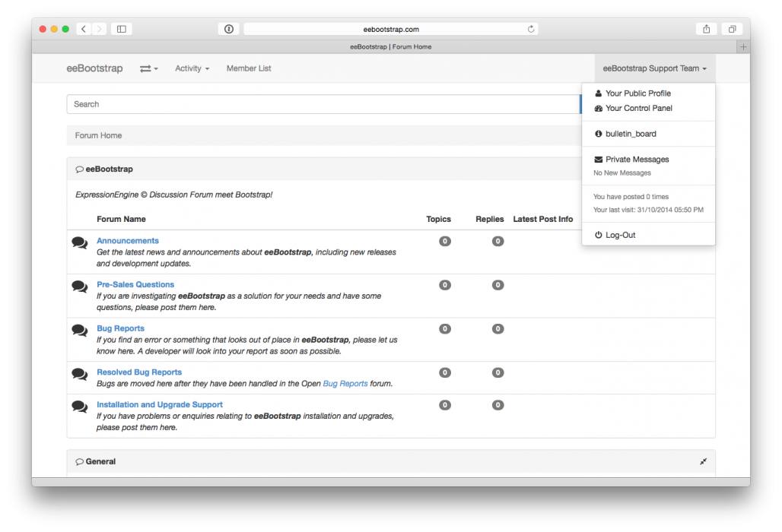
Task: Click the info icon beside bulletin_board
Action: pyautogui.click(x=599, y=134)
